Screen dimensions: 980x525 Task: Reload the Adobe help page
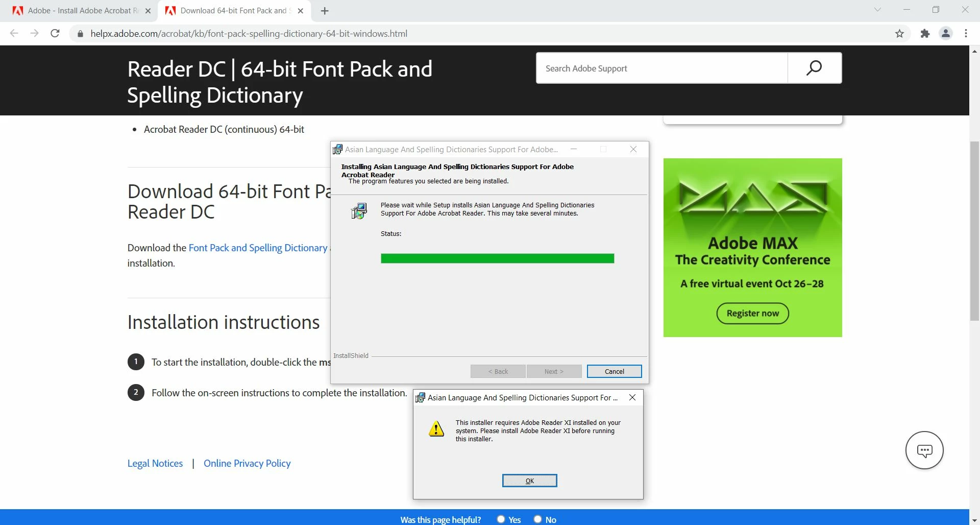point(55,33)
